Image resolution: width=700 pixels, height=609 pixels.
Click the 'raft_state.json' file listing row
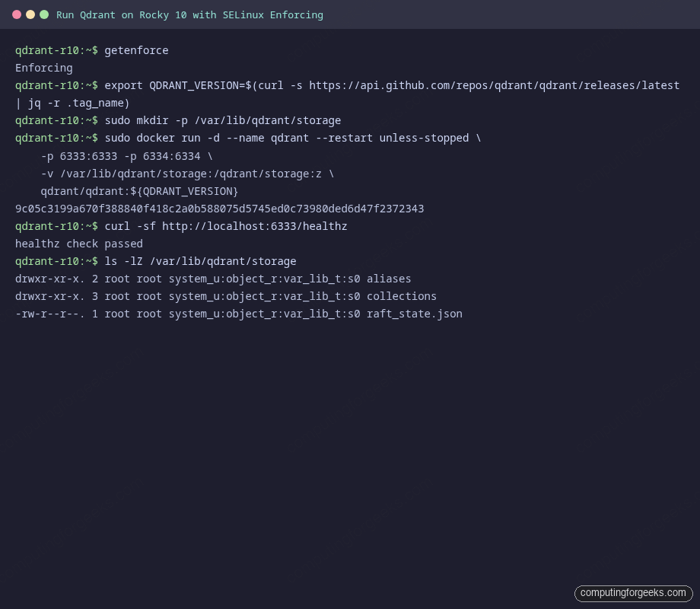pos(239,314)
